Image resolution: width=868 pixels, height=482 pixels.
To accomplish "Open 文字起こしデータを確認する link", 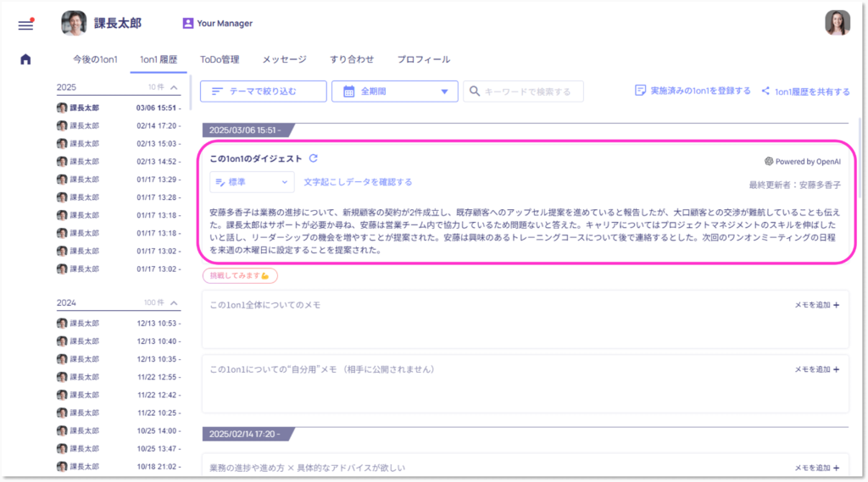I will (358, 182).
